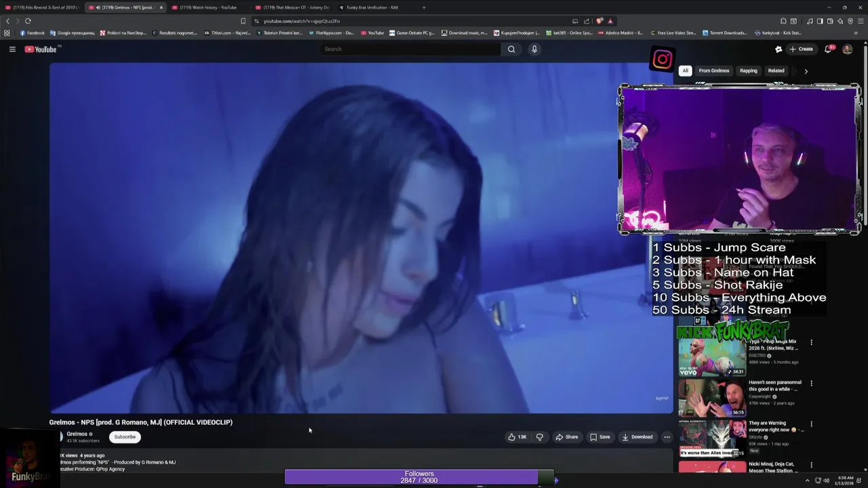Open the FileHippo bookmark

[331, 33]
